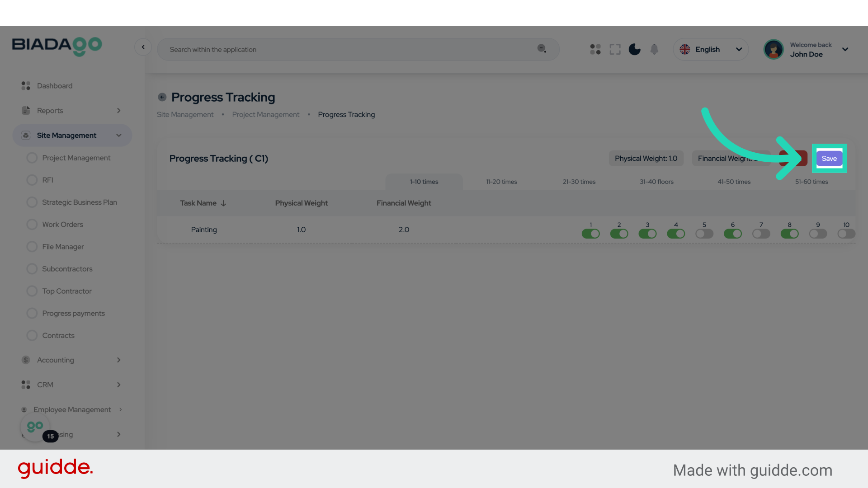The width and height of the screenshot is (868, 488).
Task: Click the dark mode moon icon
Action: [634, 49]
